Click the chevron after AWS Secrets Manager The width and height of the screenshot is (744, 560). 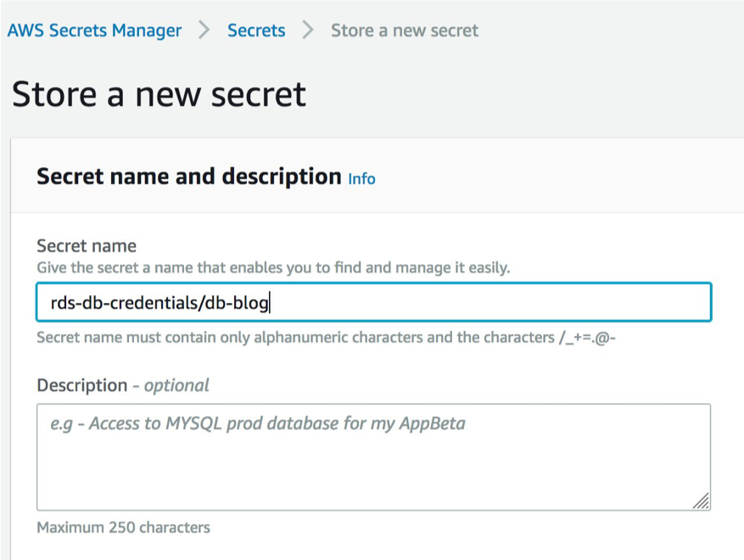point(204,30)
